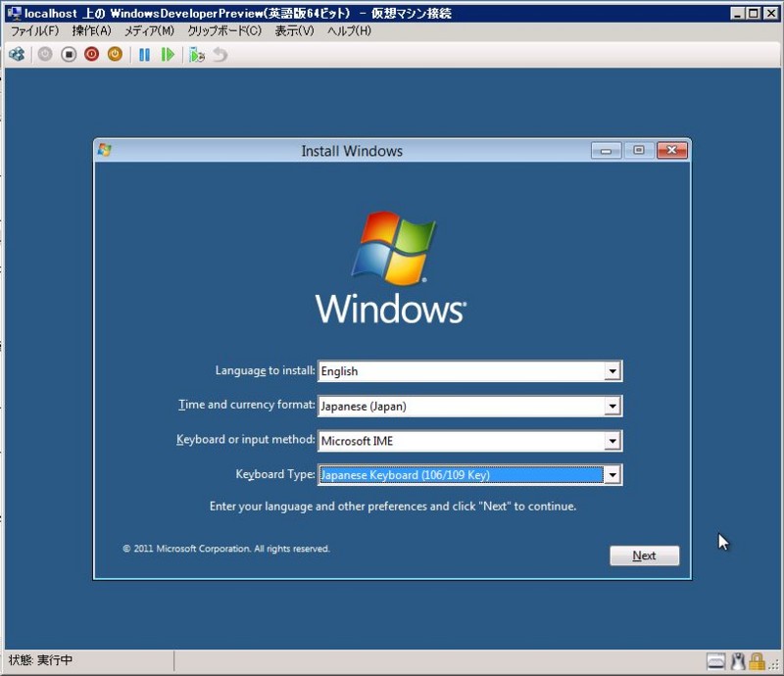The width and height of the screenshot is (784, 676).
Task: Pause the virtual machine
Action: 144,55
